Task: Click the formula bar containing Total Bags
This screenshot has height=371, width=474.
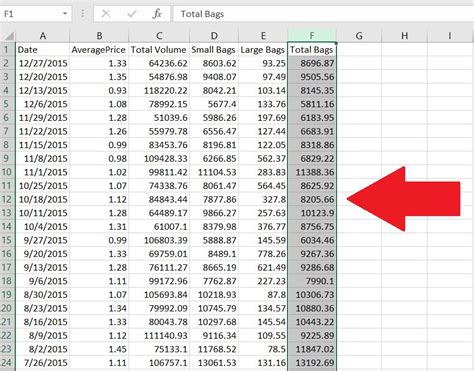Action: click(x=323, y=14)
